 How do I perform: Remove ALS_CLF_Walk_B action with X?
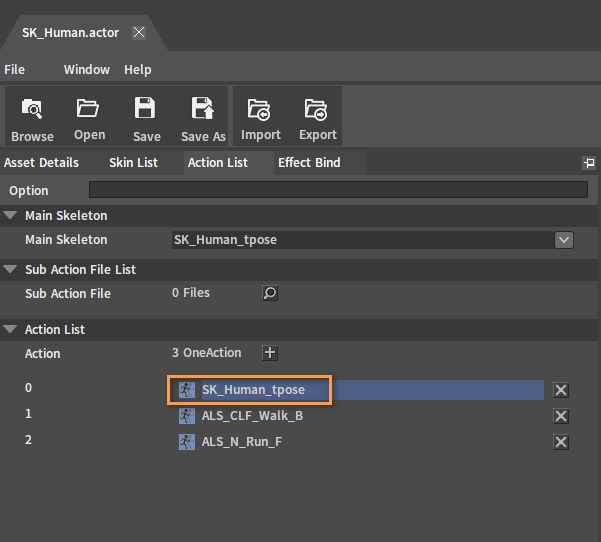point(561,416)
